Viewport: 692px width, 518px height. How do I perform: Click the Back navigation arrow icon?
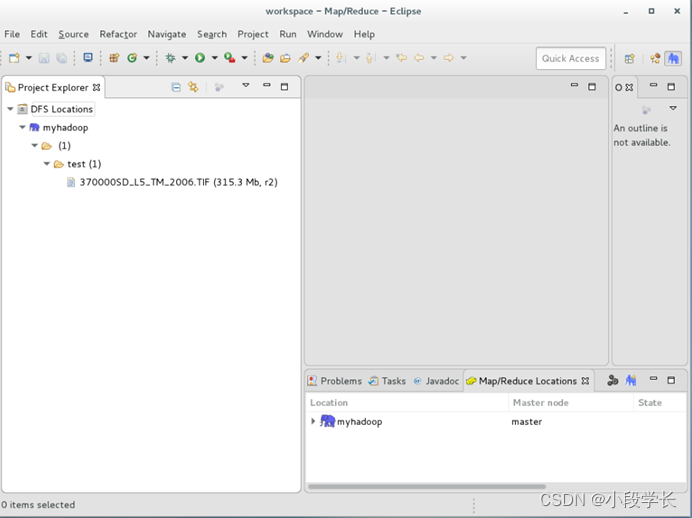tap(419, 58)
